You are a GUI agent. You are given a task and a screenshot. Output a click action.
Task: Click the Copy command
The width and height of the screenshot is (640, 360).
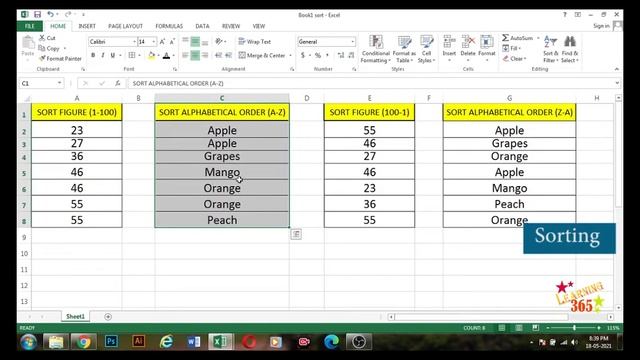(49, 48)
